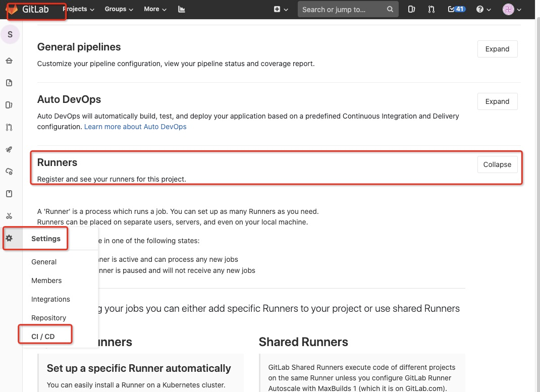Open the activity chart icon in navbar
This screenshot has width=540, height=392.
182,9
